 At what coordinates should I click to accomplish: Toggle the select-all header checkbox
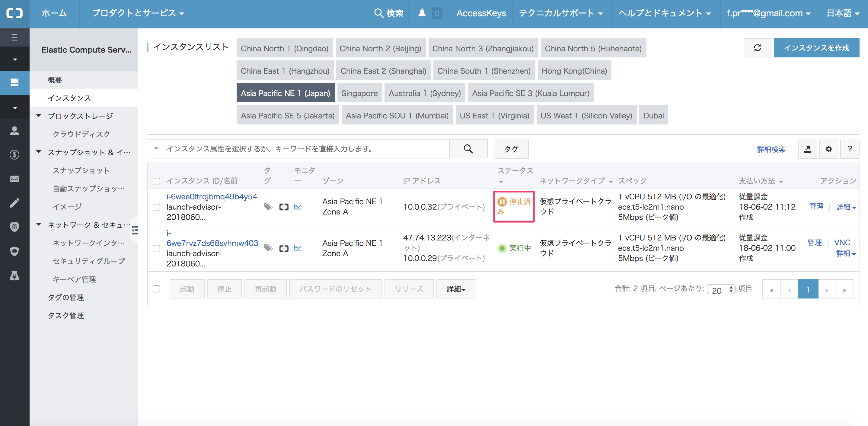[x=156, y=181]
